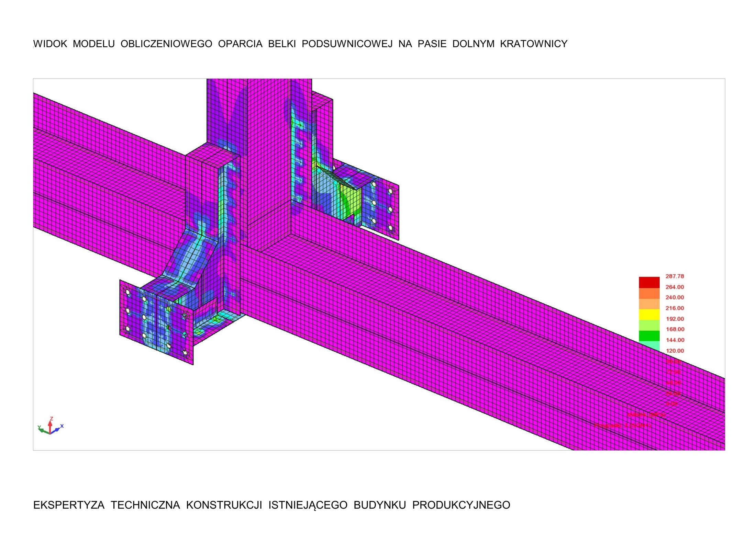Click the dark red legend swatch
Image resolution: width=756 pixels, height=534 pixels.
[x=649, y=282]
